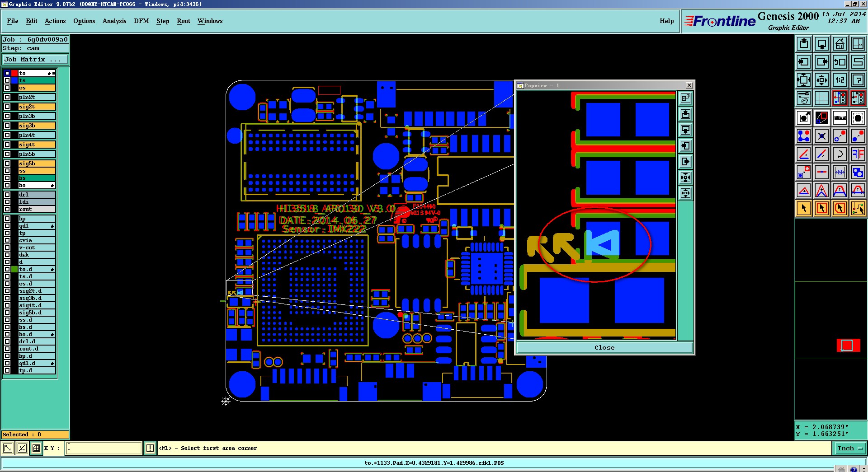This screenshot has width=868, height=472.
Task: Toggle display checkbox for layer cs
Action: (x=7, y=88)
